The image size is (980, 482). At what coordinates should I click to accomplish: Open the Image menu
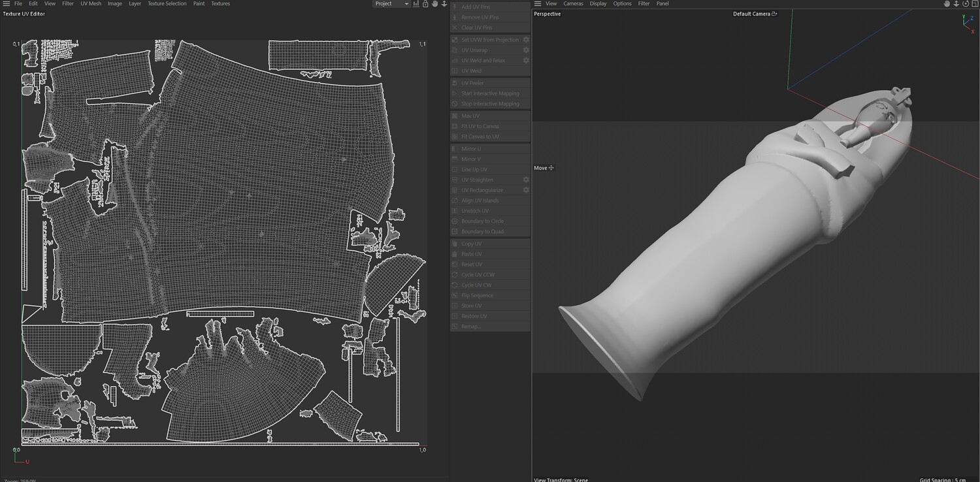coord(115,4)
